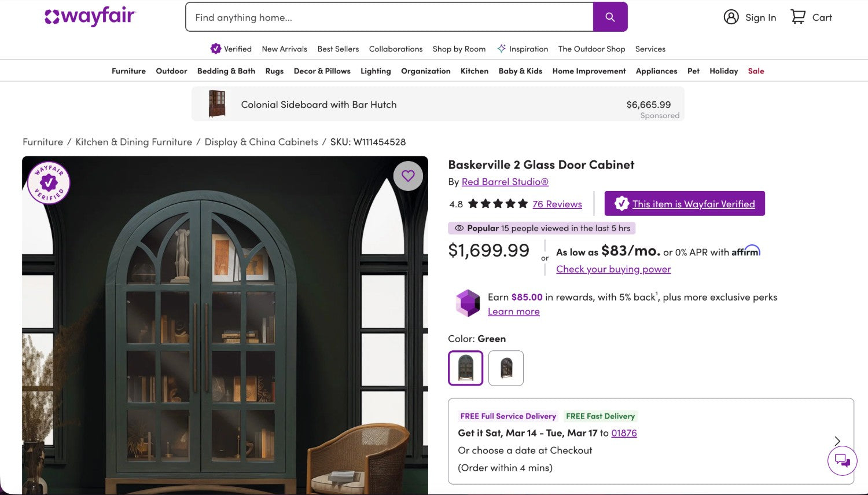Viewport: 868px width, 495px height.
Task: Save item with the heart icon
Action: click(x=408, y=176)
